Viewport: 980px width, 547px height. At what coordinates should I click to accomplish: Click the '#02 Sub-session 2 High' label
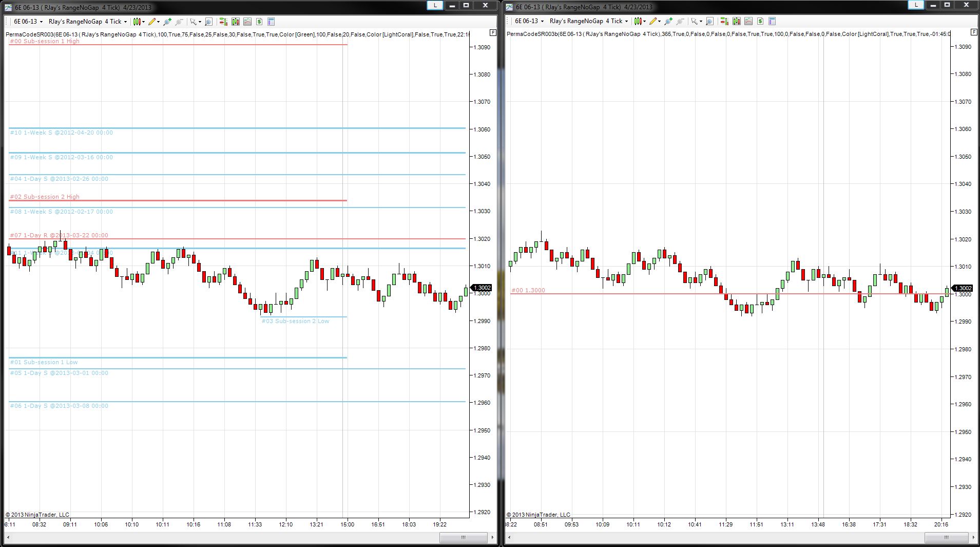point(45,197)
